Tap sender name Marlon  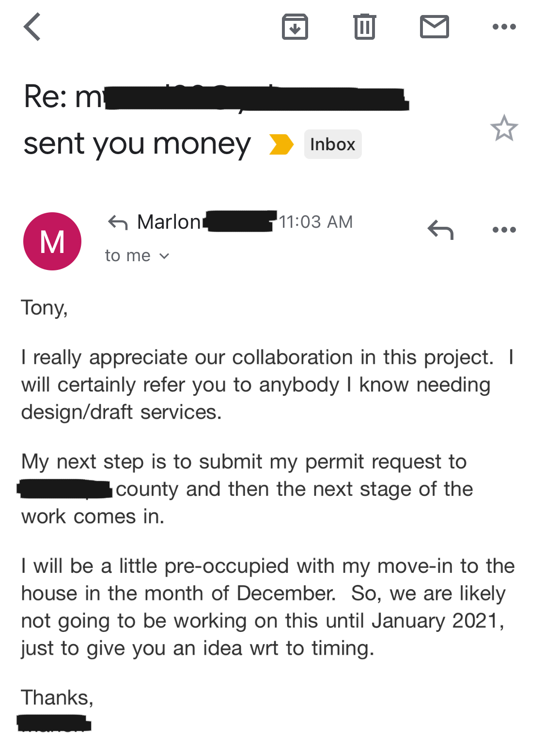pyautogui.click(x=169, y=222)
